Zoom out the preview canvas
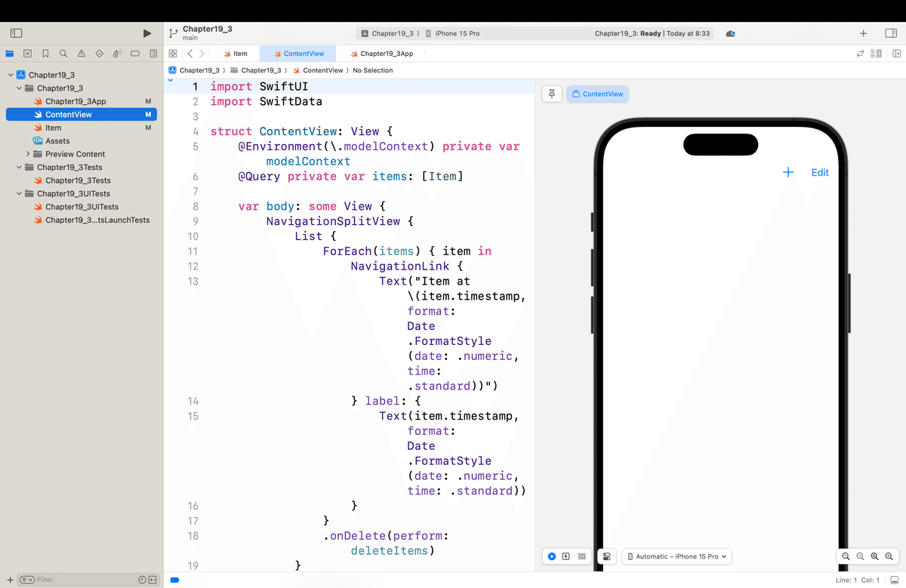906x588 pixels. point(846,556)
